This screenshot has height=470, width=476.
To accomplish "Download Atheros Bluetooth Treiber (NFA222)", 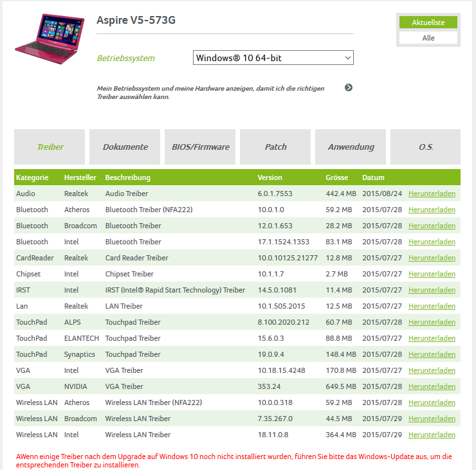I will coord(432,210).
